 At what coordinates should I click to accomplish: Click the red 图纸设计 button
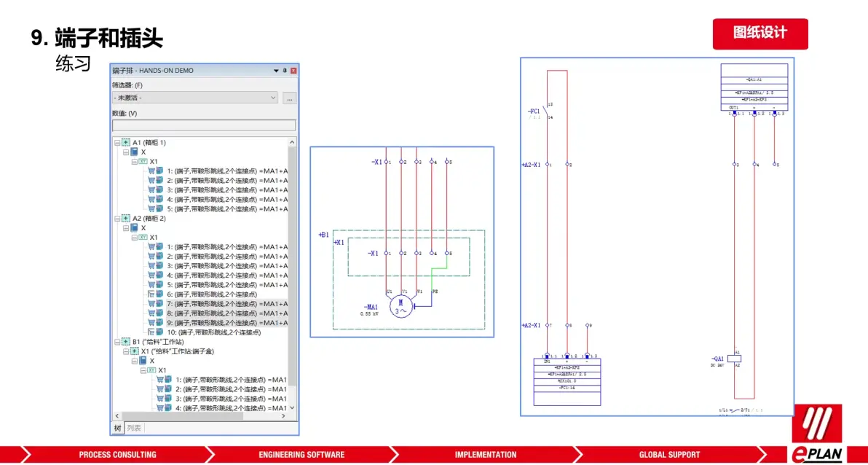[759, 34]
